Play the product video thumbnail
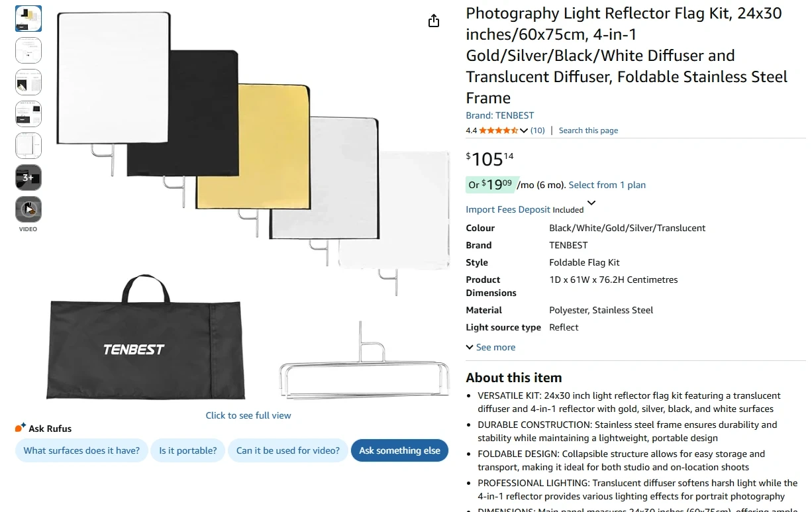Image resolution: width=812 pixels, height=512 pixels. [28, 209]
